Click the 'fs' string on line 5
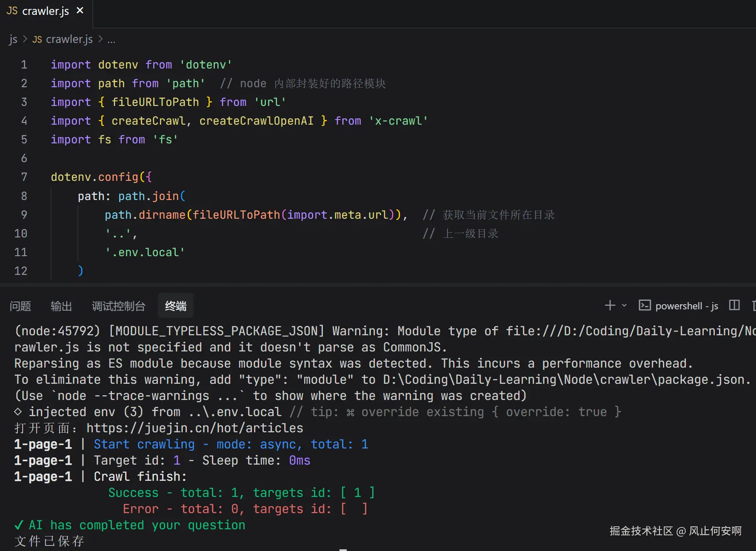 [165, 140]
